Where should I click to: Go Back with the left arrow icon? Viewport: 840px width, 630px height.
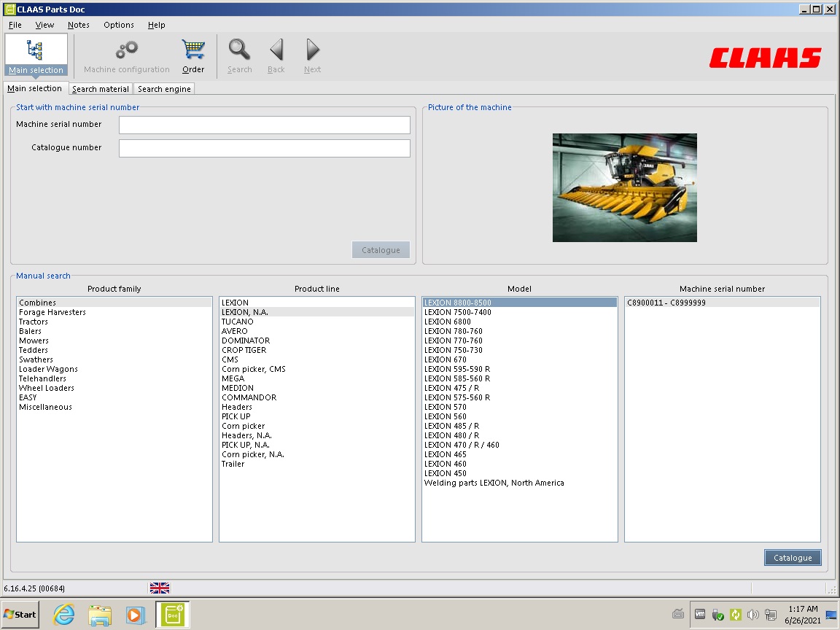[x=276, y=50]
